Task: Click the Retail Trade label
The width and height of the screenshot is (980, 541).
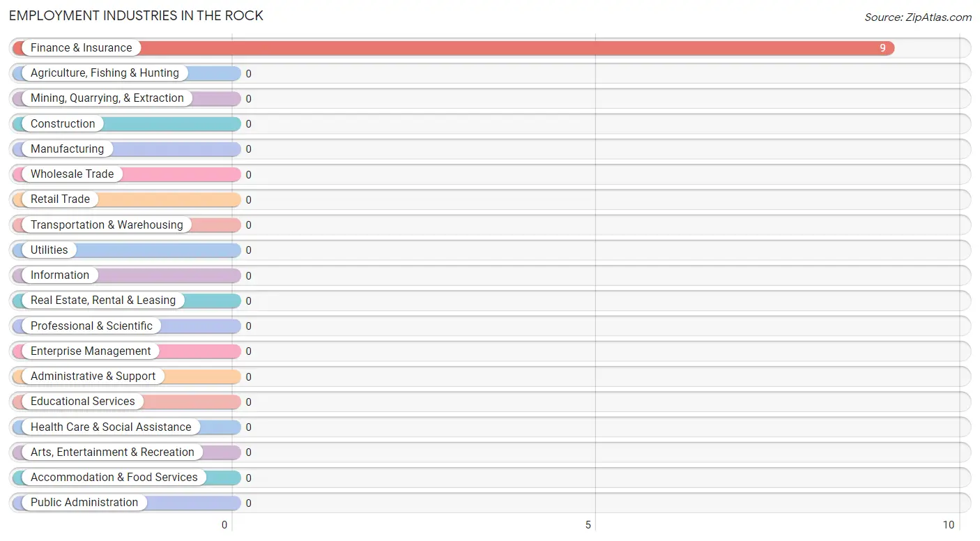Action: click(x=60, y=199)
